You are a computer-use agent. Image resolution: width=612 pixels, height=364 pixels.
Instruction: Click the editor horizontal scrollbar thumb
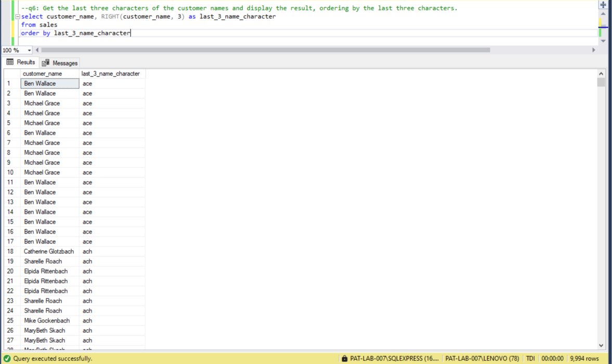[265, 50]
